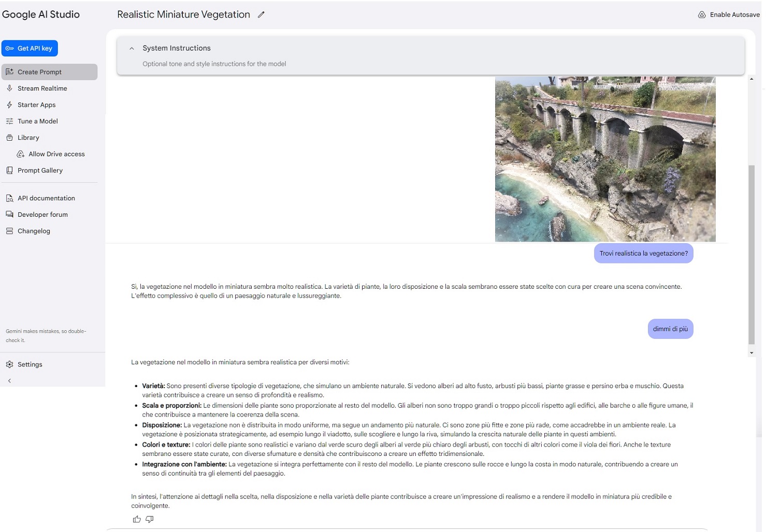Click the Enable Autosave drive icon

pyautogui.click(x=702, y=15)
